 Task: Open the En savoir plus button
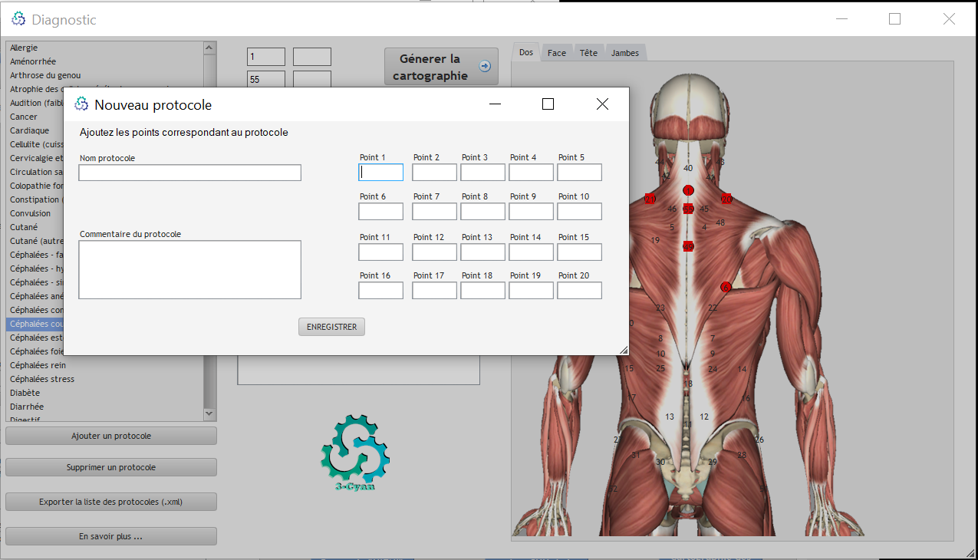click(x=111, y=536)
